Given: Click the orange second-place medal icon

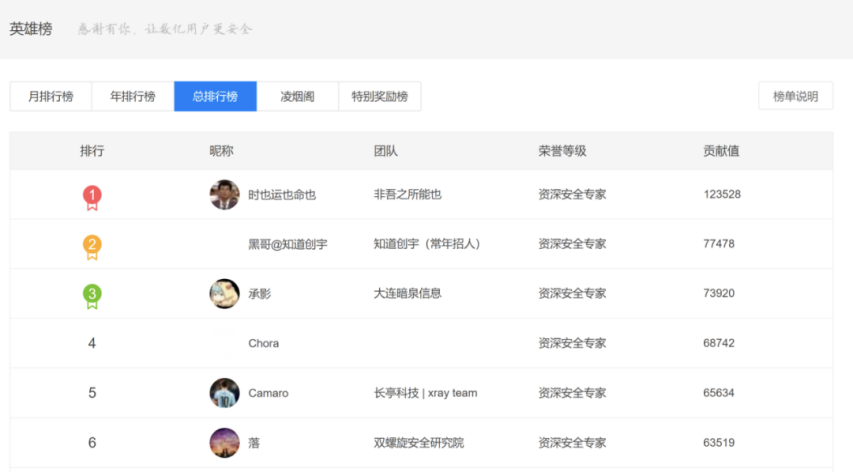Looking at the screenshot, I should tap(92, 245).
